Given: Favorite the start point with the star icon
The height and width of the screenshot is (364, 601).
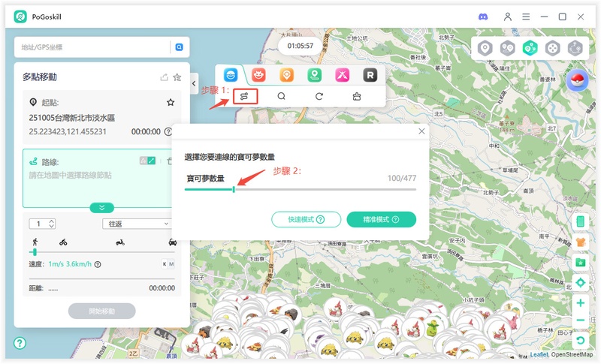Looking at the screenshot, I should point(171,102).
